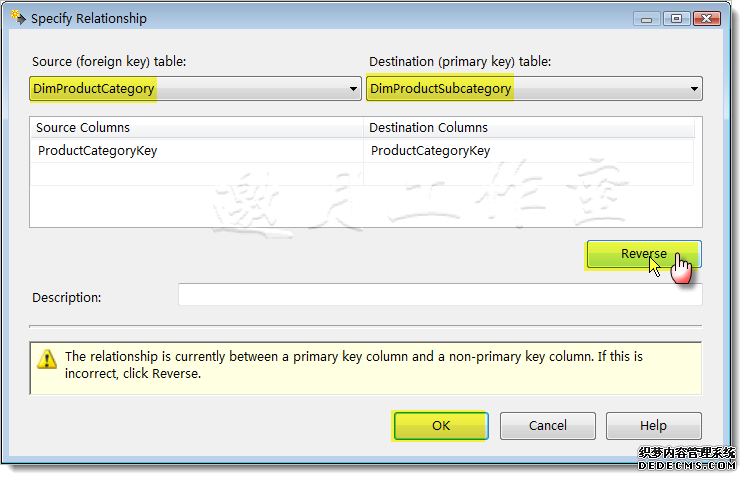747x480 pixels.
Task: Close the dialog with the red X
Action: 706,18
